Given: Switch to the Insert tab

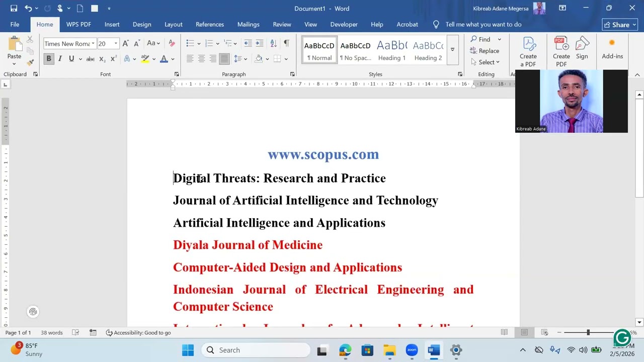Looking at the screenshot, I should [x=112, y=24].
